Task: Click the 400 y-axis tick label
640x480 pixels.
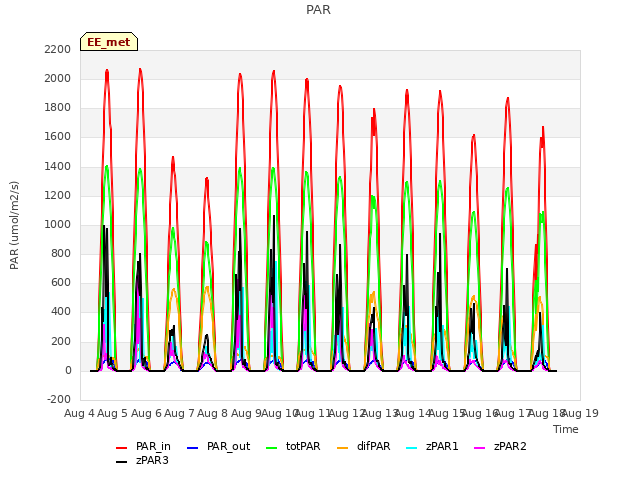Action: pos(61,312)
